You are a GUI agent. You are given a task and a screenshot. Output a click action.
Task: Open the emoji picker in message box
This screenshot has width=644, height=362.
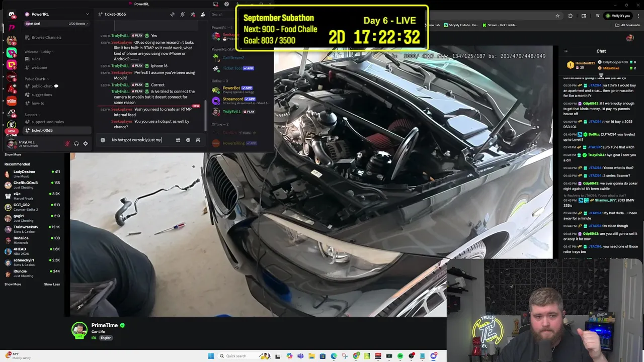[188, 140]
